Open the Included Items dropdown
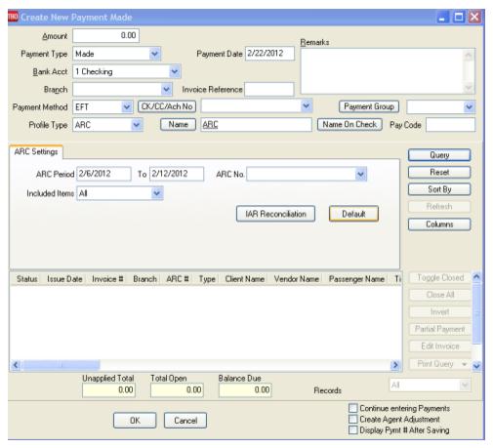 [157, 193]
